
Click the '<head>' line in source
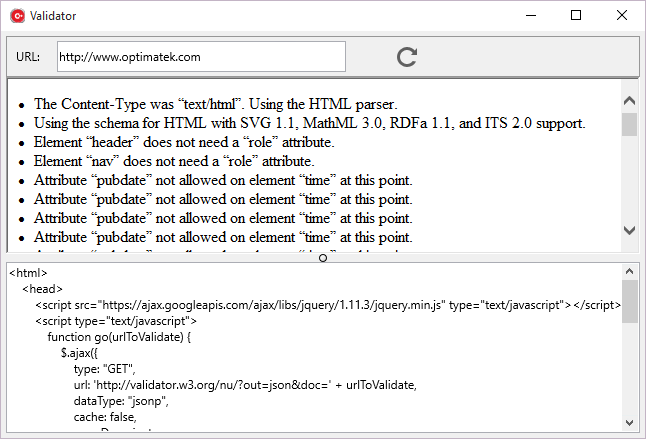[42, 289]
